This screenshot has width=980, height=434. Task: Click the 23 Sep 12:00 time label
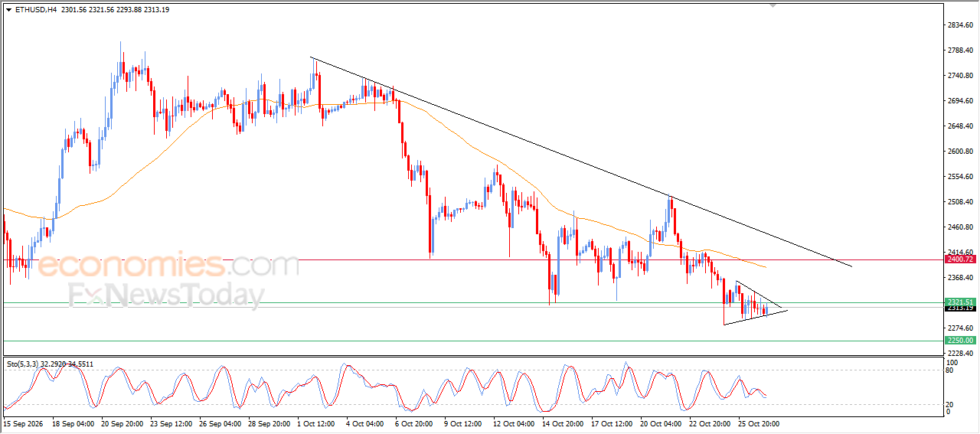pos(173,423)
